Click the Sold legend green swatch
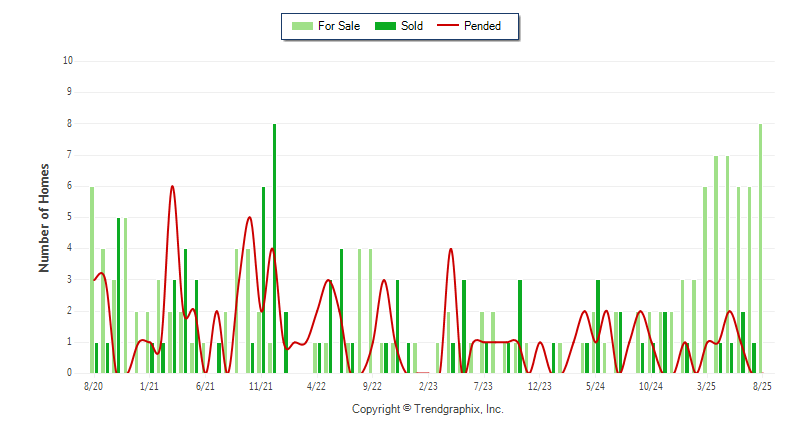This screenshot has width=800, height=434. 385,26
